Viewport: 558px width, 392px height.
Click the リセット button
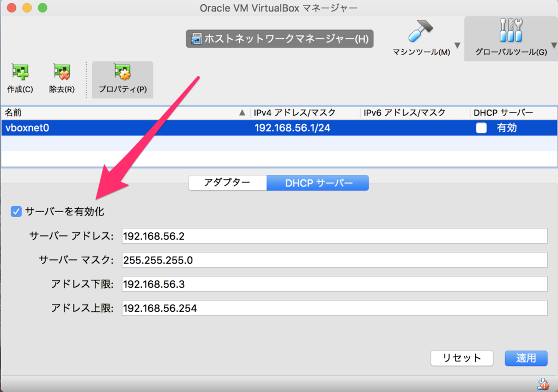(462, 358)
